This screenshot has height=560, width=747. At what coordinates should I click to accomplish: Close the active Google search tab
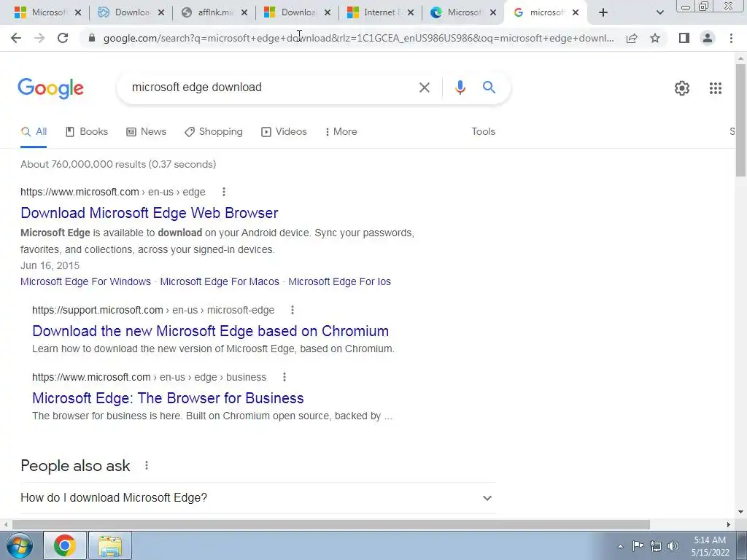coord(576,13)
